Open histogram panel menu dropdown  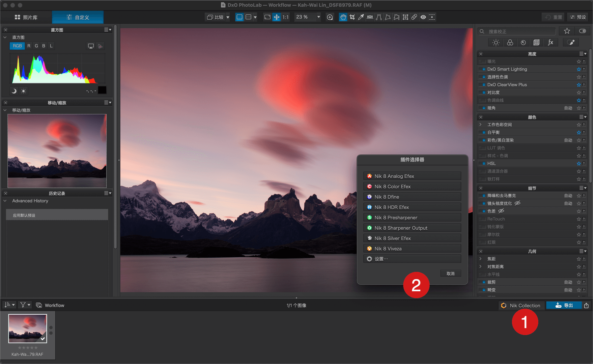tap(108, 30)
